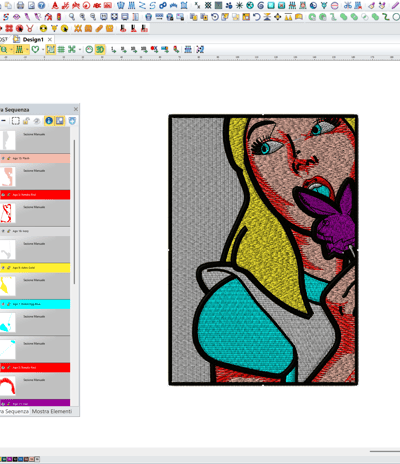
Task: Toggle the padlock unlock icon in Sequenza panel
Action: (26, 121)
